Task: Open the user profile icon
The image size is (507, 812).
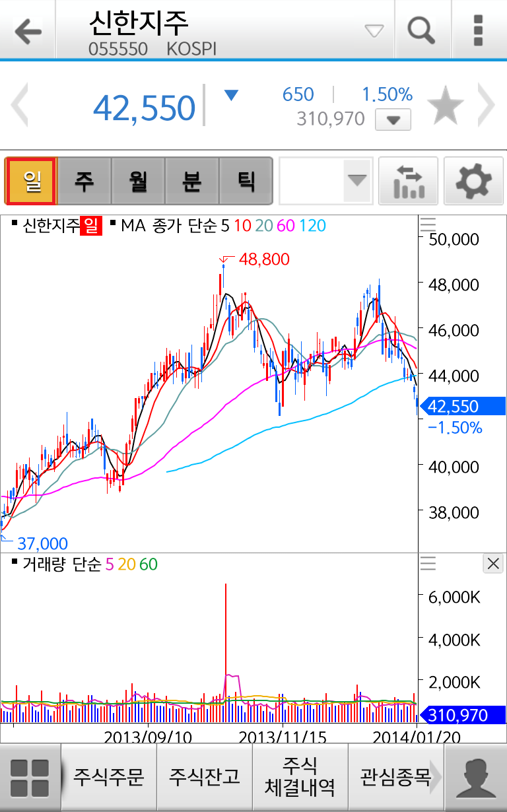Action: (x=476, y=778)
